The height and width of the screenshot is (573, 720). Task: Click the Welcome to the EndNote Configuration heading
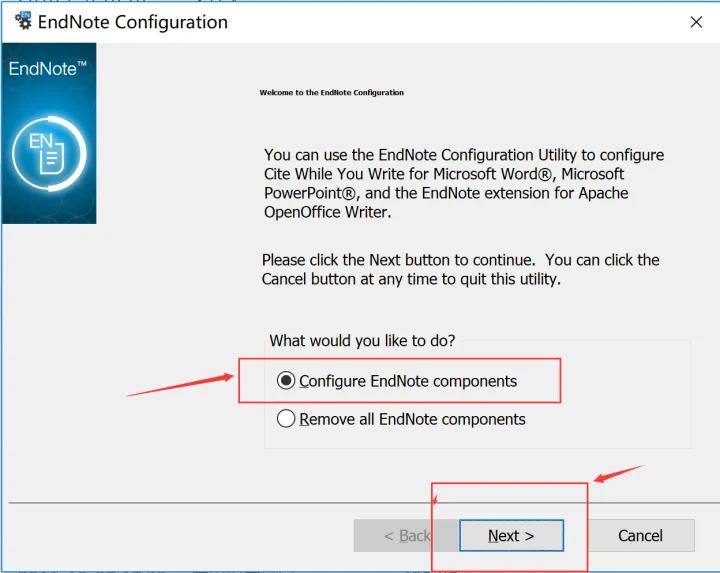pyautogui.click(x=331, y=93)
